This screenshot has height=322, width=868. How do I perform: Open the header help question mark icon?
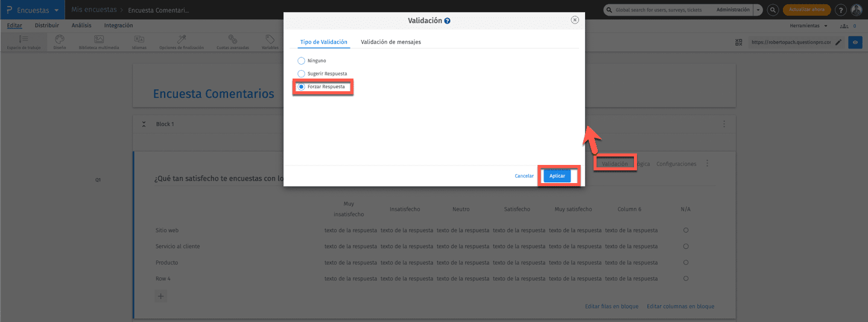pos(841,10)
